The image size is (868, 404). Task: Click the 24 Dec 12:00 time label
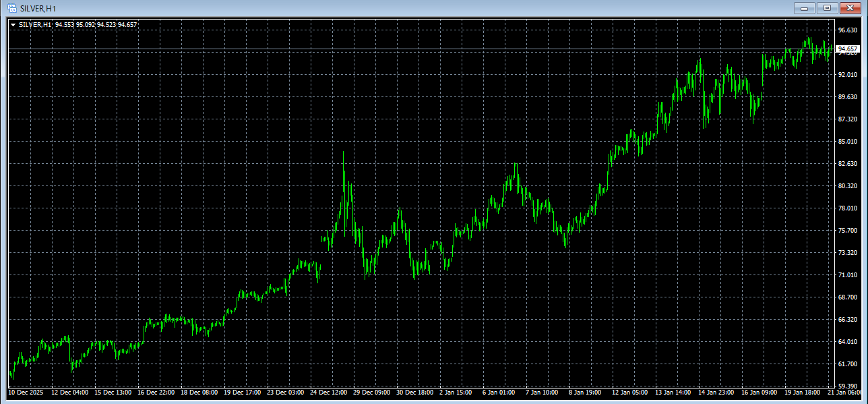coord(328,392)
